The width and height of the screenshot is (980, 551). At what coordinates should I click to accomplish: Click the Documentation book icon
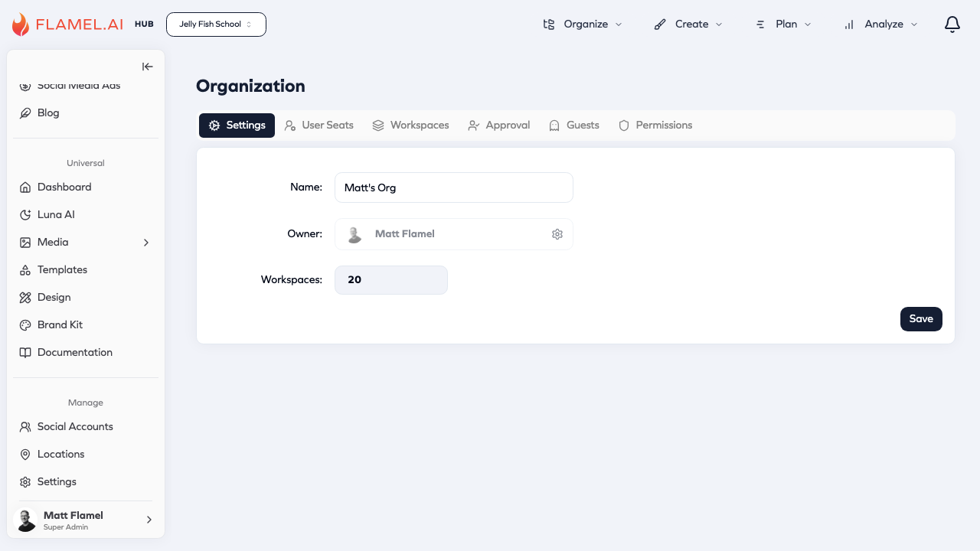(x=25, y=352)
